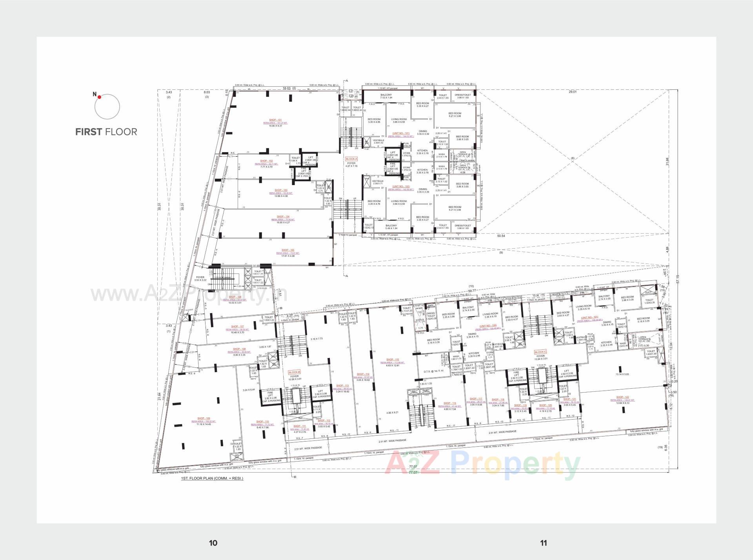Click the FIRST FLOOR title text
Viewport: 753px width, 560px height.
[x=106, y=132]
